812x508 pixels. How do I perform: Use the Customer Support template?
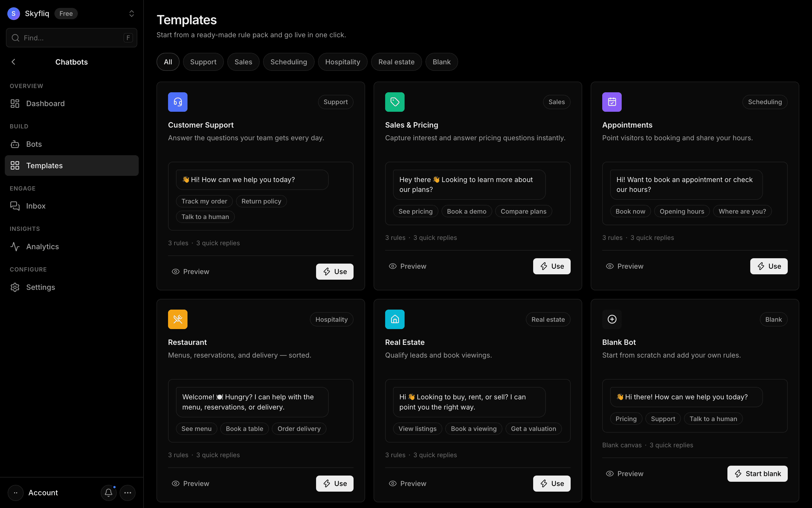(335, 271)
